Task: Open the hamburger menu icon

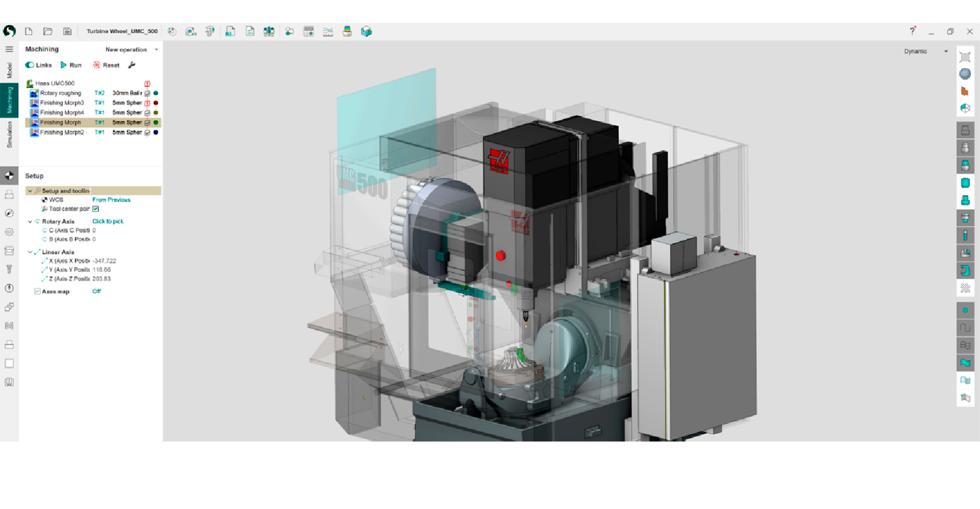Action: tap(9, 49)
